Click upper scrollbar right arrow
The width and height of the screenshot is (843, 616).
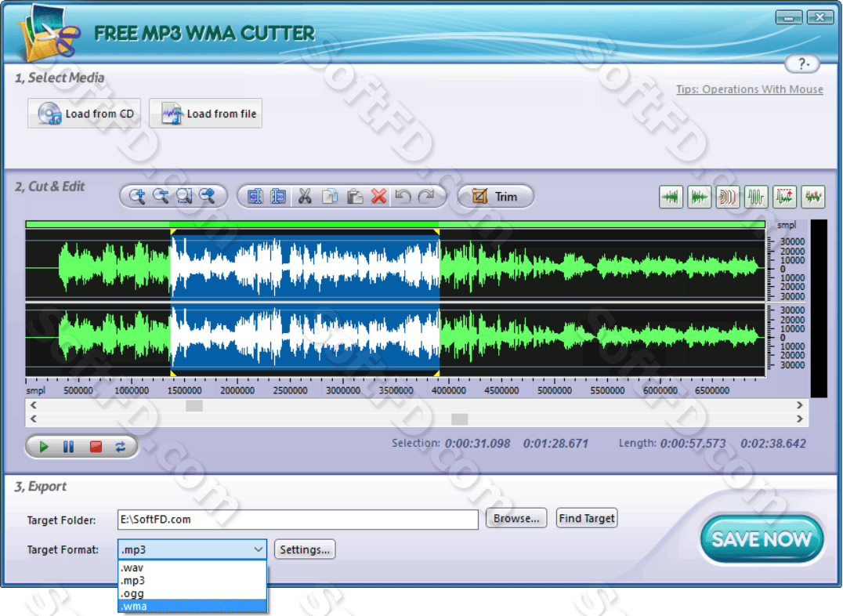click(799, 405)
